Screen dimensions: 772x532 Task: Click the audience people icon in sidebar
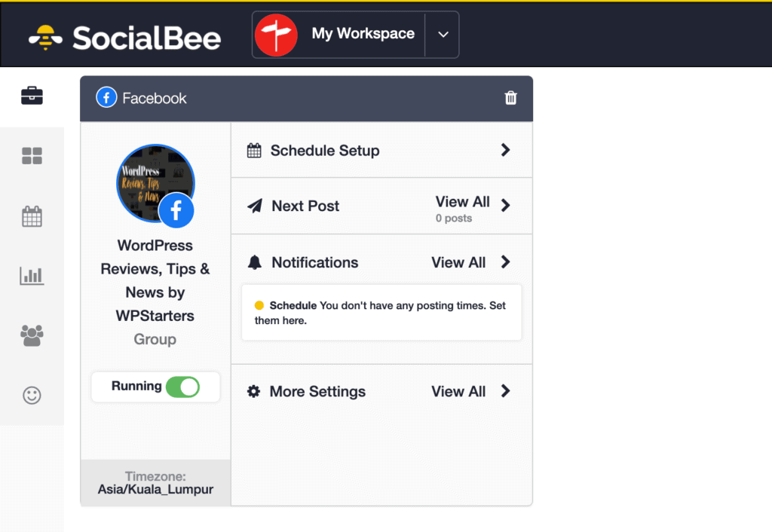tap(32, 335)
